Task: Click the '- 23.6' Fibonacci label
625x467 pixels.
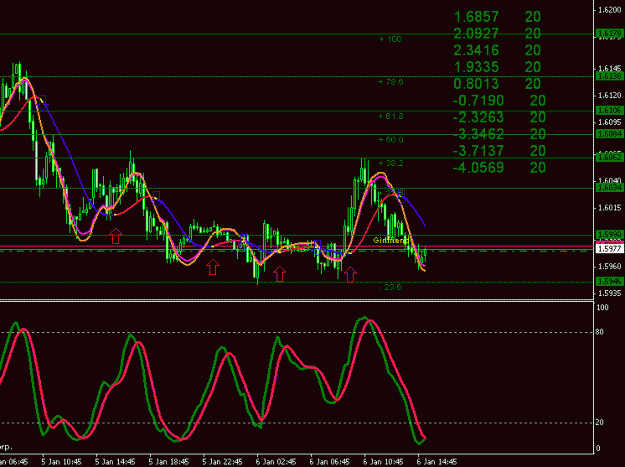Action: coord(391,287)
